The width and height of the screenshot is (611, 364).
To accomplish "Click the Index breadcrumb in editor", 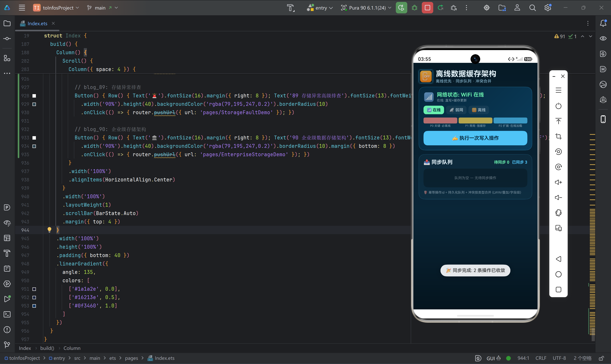I will click(25, 348).
